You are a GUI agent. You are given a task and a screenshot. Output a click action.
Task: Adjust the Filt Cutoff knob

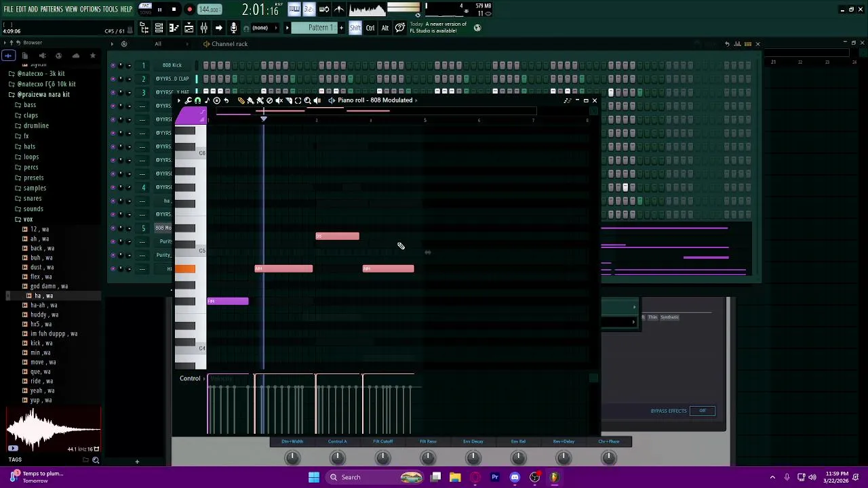point(382,458)
